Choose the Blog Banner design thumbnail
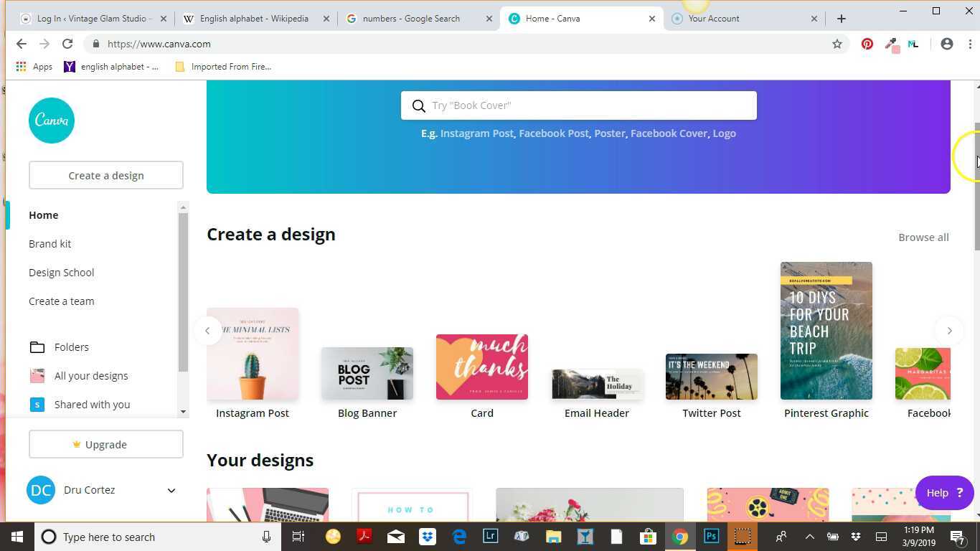980x551 pixels. [x=367, y=373]
